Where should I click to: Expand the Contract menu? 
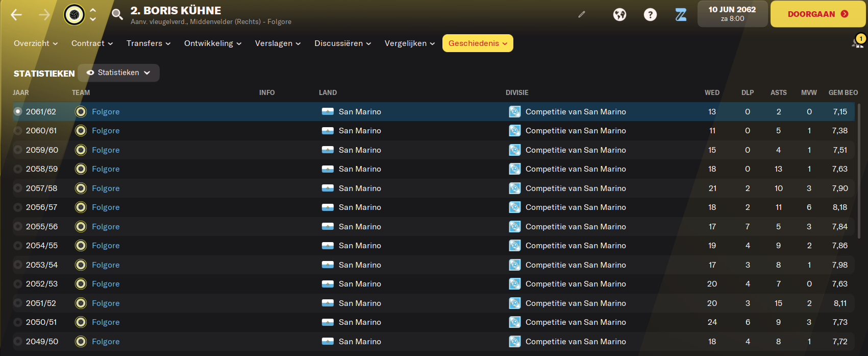tap(92, 43)
